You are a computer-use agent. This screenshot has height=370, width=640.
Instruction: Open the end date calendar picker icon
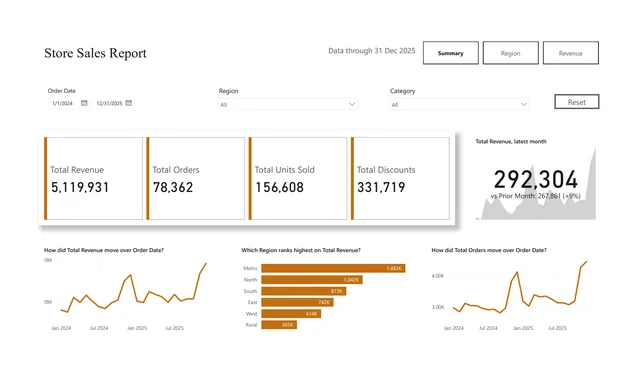click(x=129, y=103)
